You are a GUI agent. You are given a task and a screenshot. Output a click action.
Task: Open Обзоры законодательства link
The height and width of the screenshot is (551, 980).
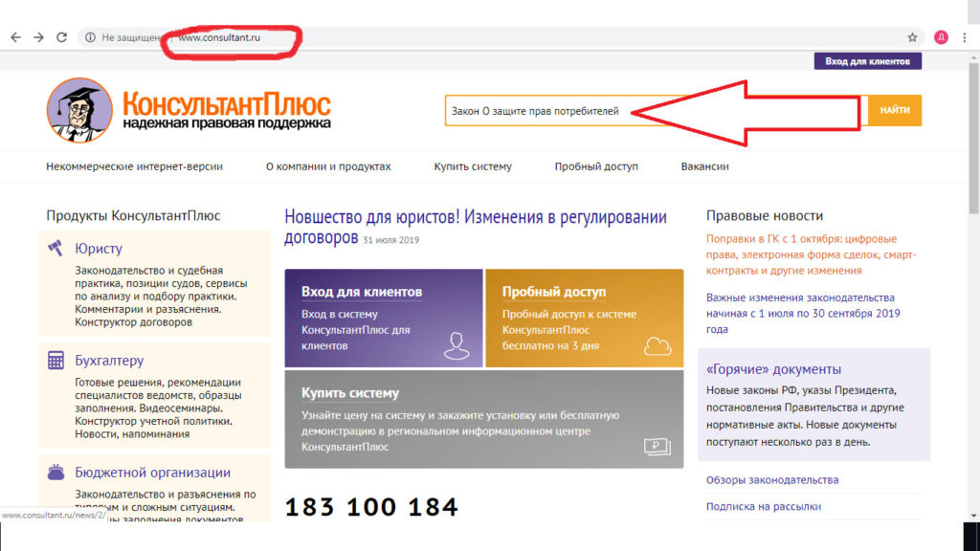[x=772, y=480]
